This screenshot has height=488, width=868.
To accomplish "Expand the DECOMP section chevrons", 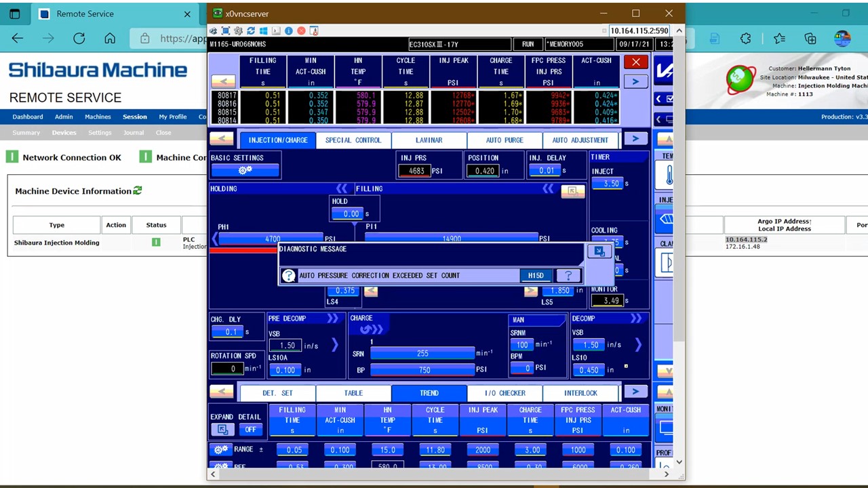I will click(x=635, y=319).
